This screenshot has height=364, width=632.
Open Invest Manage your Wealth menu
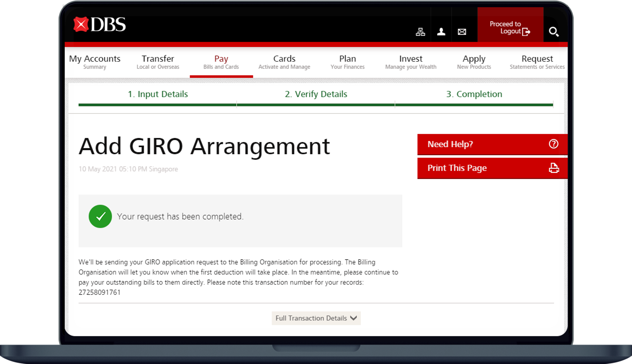[411, 62]
